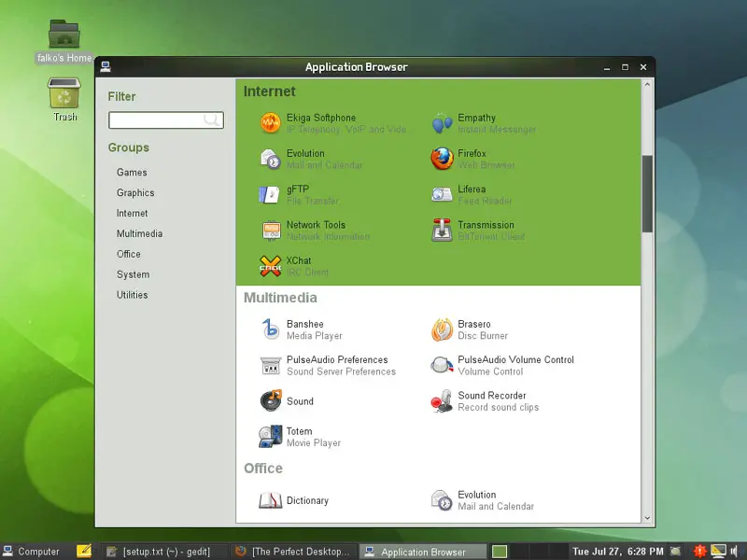747x560 pixels.
Task: Show the Utilities group
Action: click(x=132, y=295)
